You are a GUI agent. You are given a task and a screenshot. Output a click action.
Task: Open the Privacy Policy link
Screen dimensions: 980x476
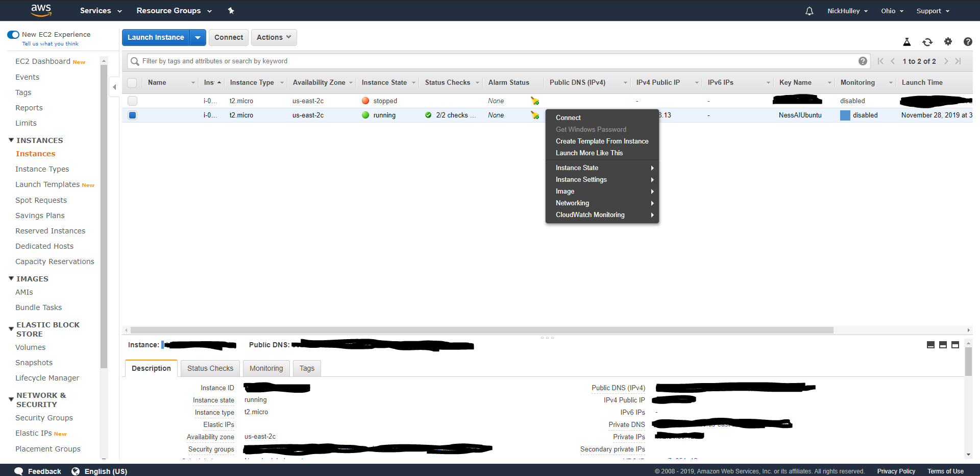[896, 471]
